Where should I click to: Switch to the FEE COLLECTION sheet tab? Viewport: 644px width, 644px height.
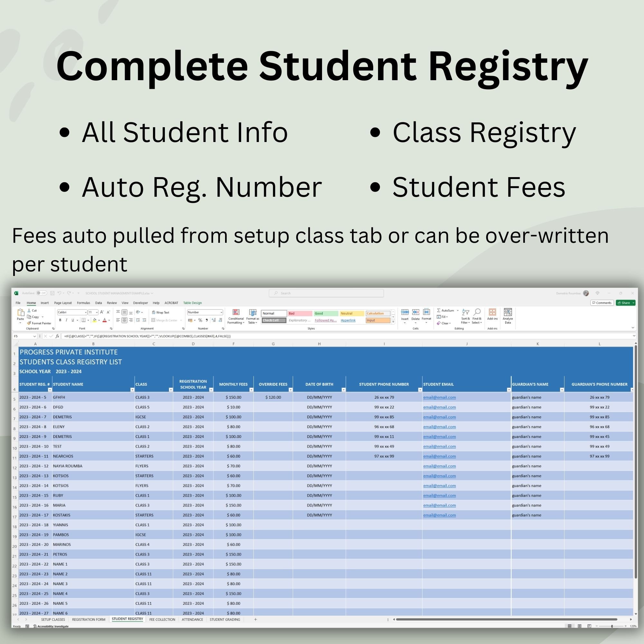click(162, 619)
